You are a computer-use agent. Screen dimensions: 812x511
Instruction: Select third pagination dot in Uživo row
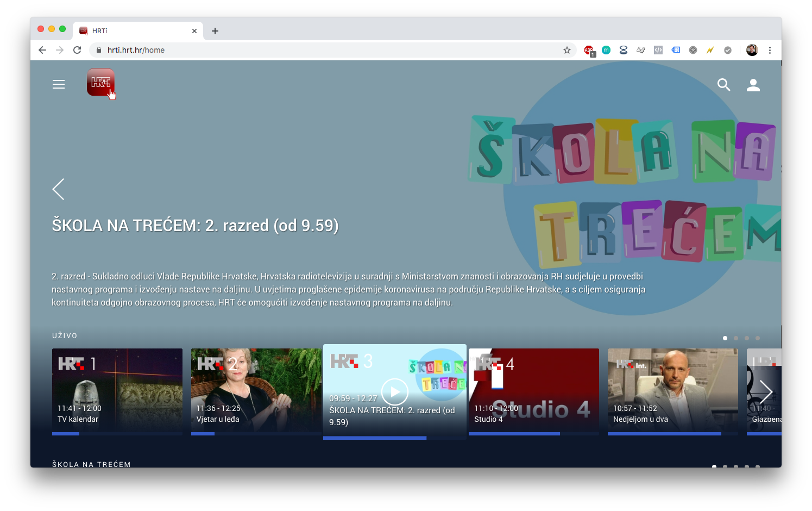(x=747, y=338)
